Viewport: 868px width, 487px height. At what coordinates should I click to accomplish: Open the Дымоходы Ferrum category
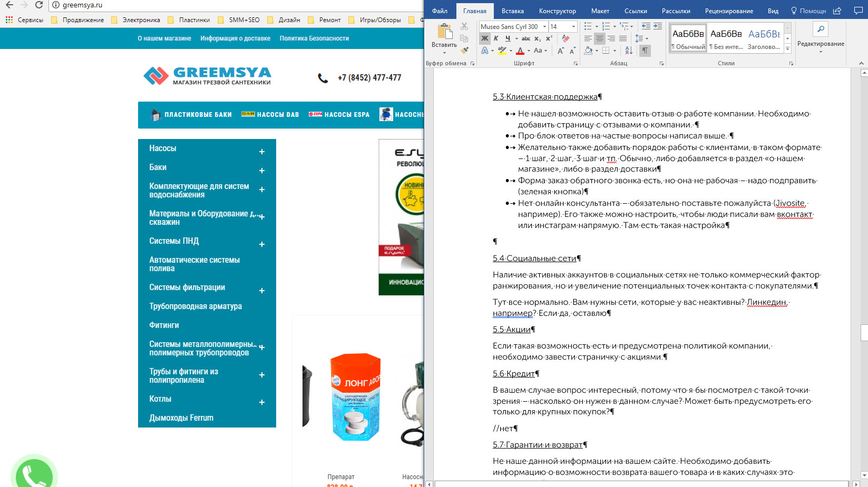(x=181, y=418)
